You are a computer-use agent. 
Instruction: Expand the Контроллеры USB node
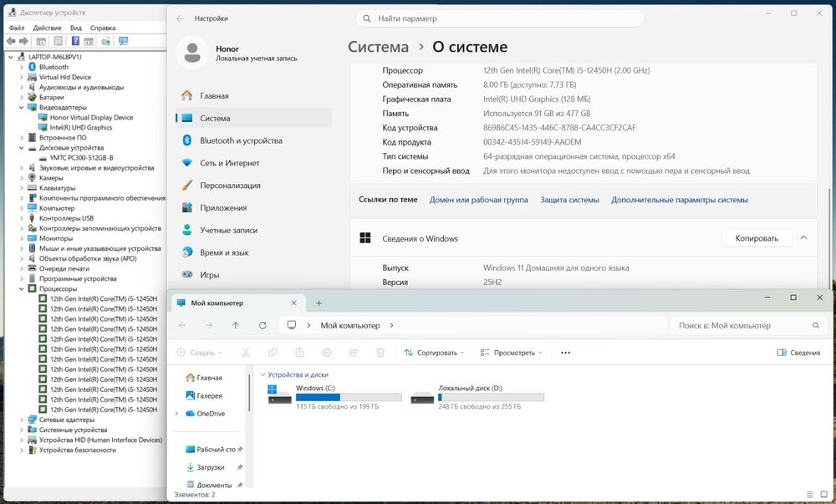pos(22,218)
